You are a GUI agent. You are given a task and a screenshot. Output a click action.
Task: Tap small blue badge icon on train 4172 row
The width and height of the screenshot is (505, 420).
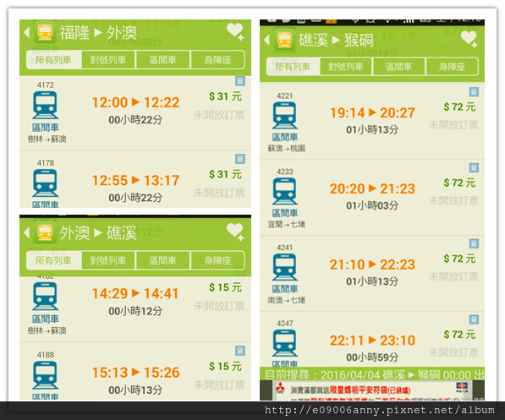point(240,81)
